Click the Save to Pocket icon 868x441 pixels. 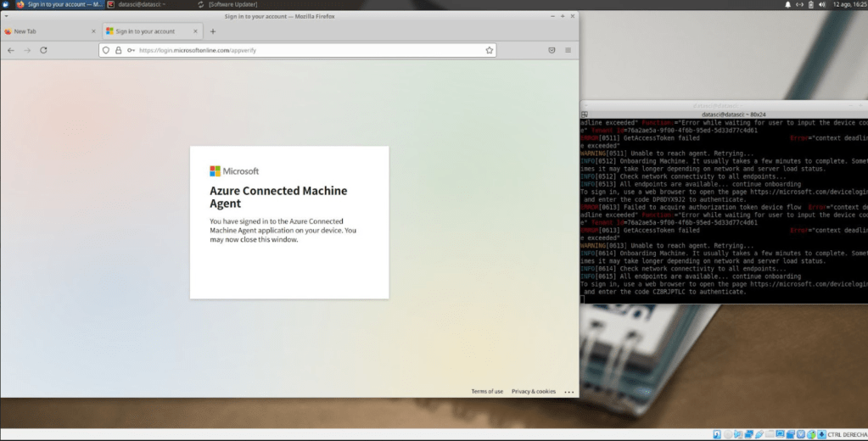click(x=551, y=50)
